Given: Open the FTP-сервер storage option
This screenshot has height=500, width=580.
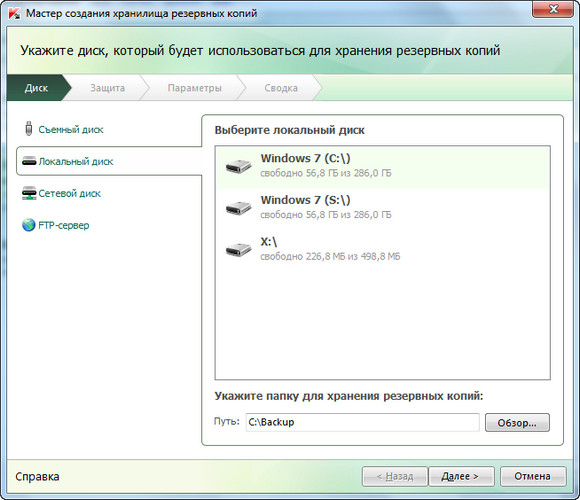Looking at the screenshot, I should coord(64,225).
